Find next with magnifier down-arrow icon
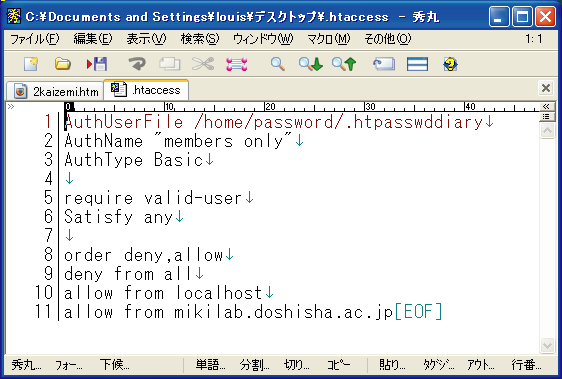The height and width of the screenshot is (379, 562). [310, 64]
